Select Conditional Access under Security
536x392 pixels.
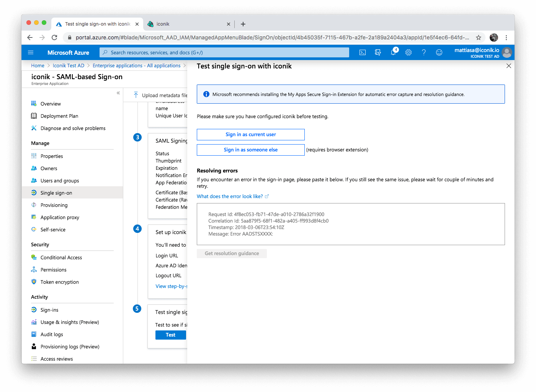coord(61,257)
